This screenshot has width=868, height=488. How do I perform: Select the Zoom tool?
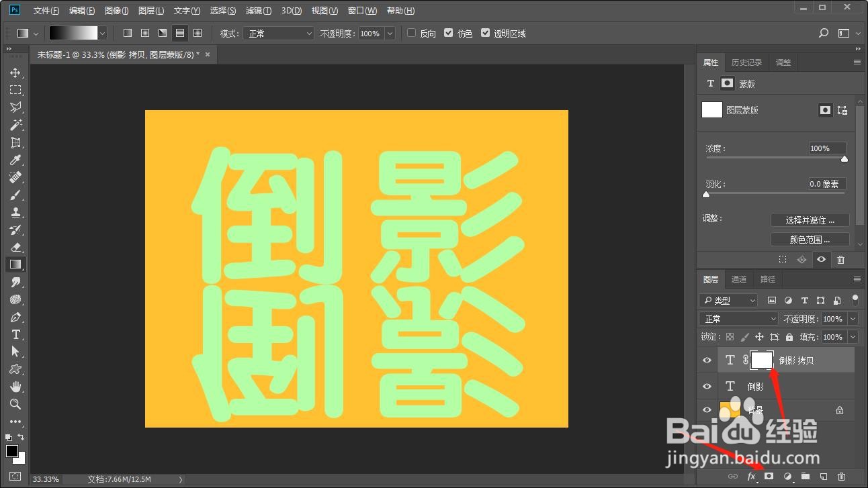point(15,404)
